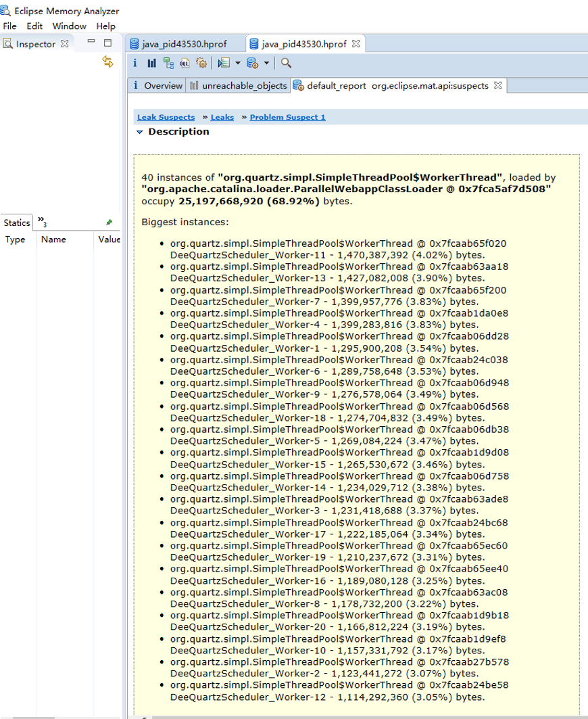Viewport: 588px width, 719px height.
Task: Open the Histogram view from toolbar
Action: tap(151, 63)
